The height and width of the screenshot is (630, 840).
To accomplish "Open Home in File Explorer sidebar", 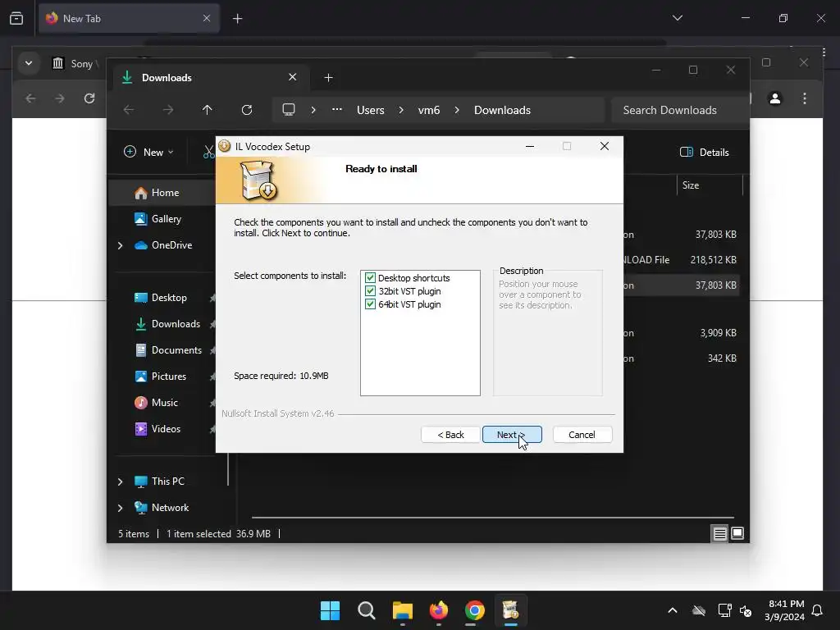I will click(163, 193).
